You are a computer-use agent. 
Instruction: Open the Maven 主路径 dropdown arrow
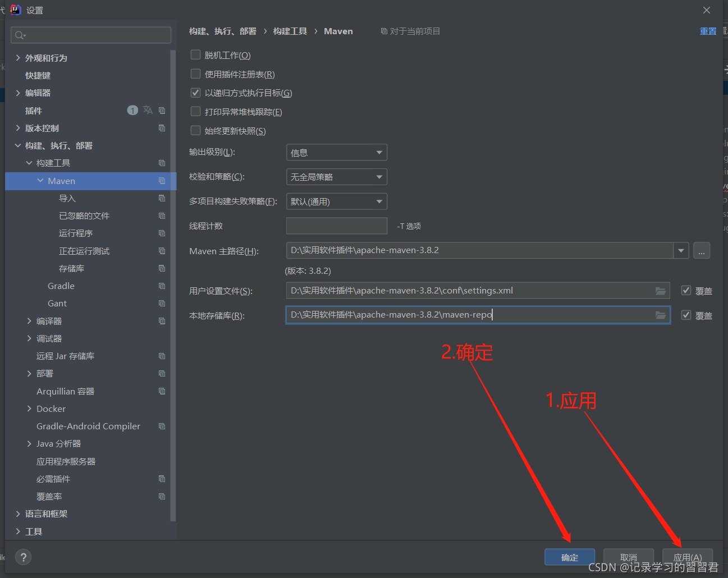pos(681,250)
